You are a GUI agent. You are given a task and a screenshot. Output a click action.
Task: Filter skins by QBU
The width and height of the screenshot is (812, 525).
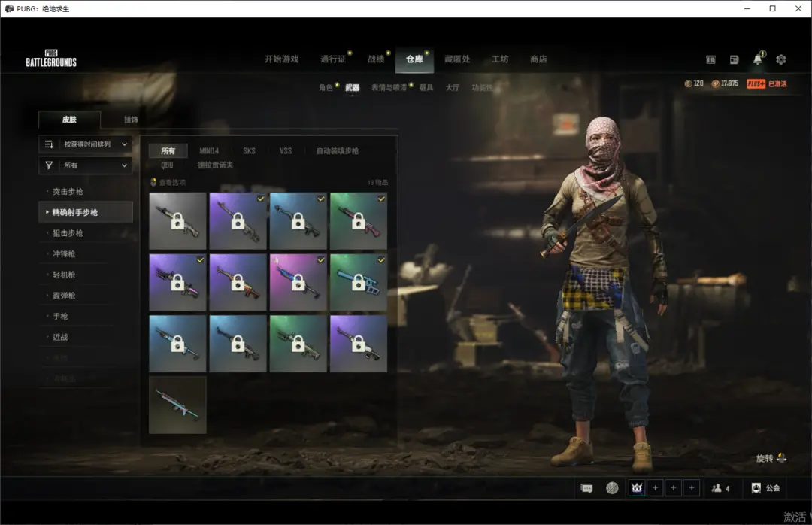coord(167,165)
